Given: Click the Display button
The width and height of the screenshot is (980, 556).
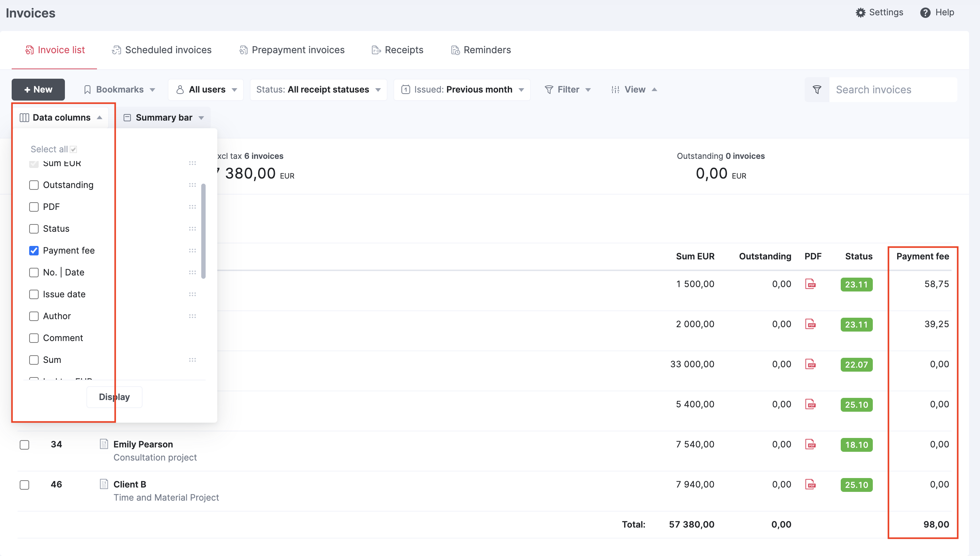Looking at the screenshot, I should point(114,397).
